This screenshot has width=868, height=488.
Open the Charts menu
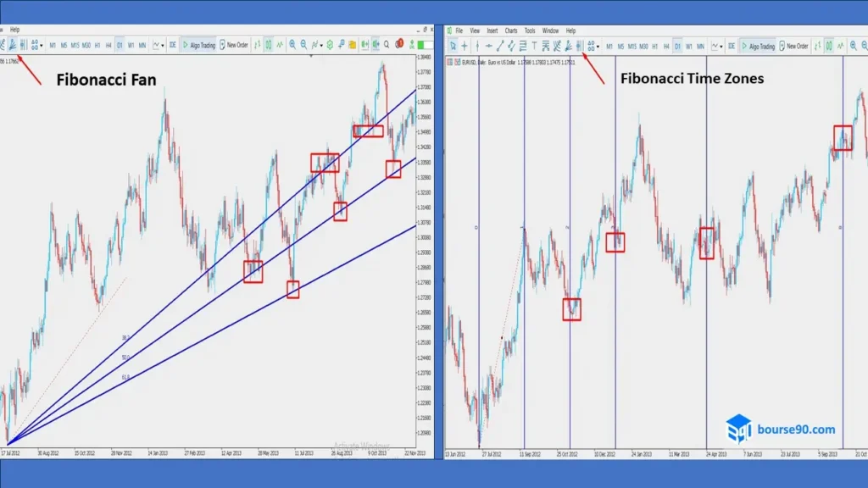511,30
